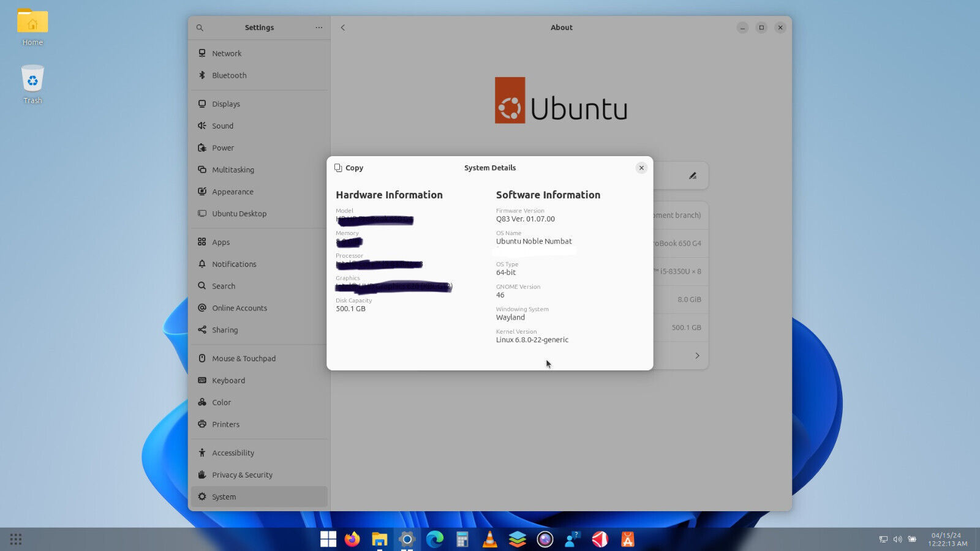
Task: Open Ubuntu Desktop settings
Action: [x=259, y=214]
